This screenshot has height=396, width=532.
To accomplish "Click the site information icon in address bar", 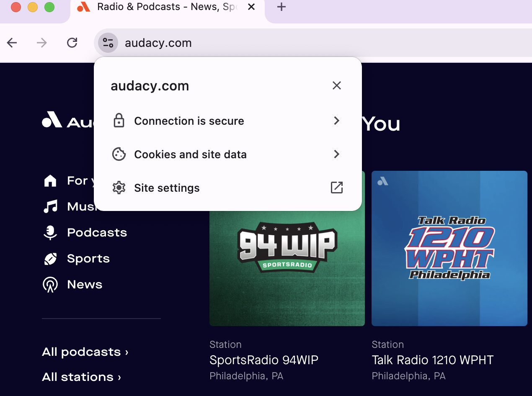I will point(108,43).
